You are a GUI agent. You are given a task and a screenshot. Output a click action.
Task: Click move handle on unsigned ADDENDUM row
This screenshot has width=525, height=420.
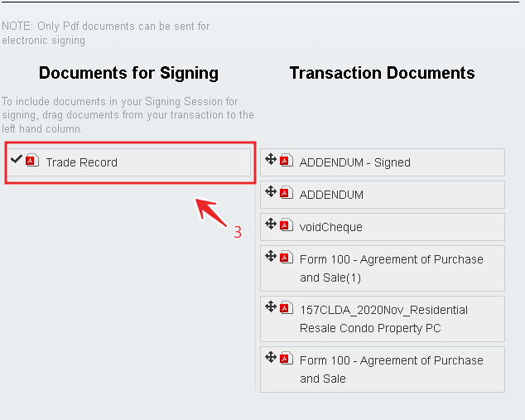271,191
